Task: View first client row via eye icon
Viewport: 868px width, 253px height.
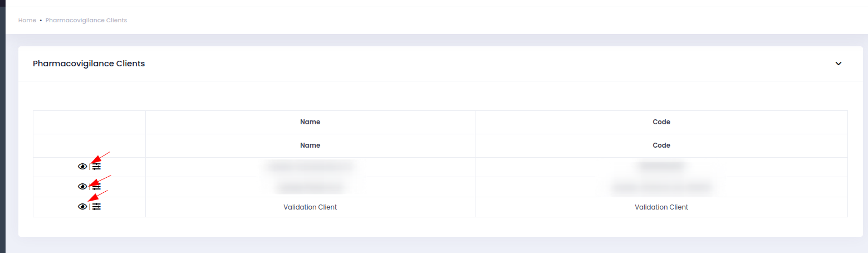Action: click(x=82, y=167)
